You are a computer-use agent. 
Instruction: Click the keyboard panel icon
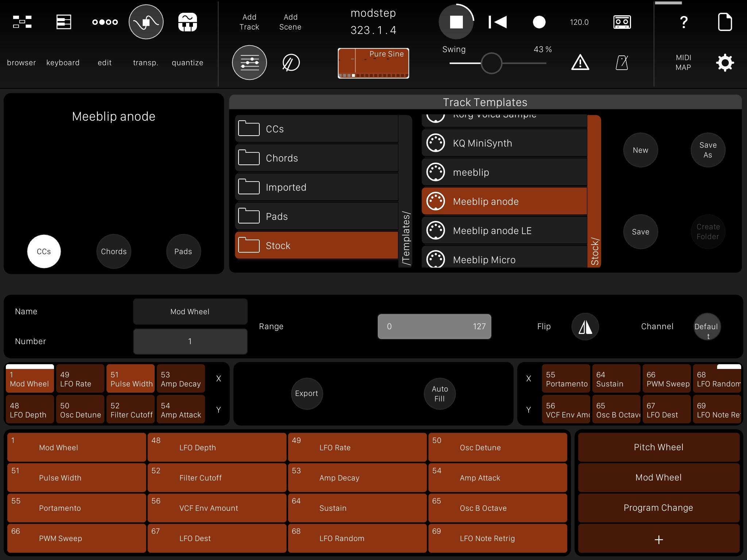coord(62,22)
